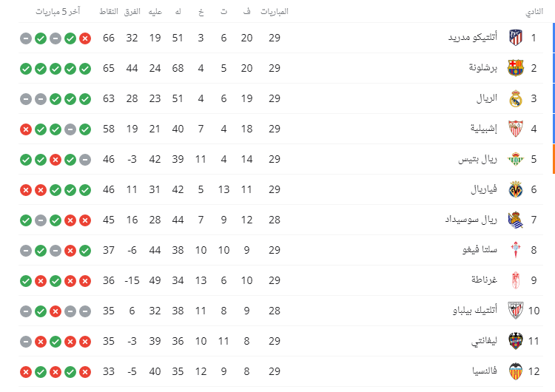Click the النقاط column header
This screenshot has height=392, width=555.
pos(109,12)
